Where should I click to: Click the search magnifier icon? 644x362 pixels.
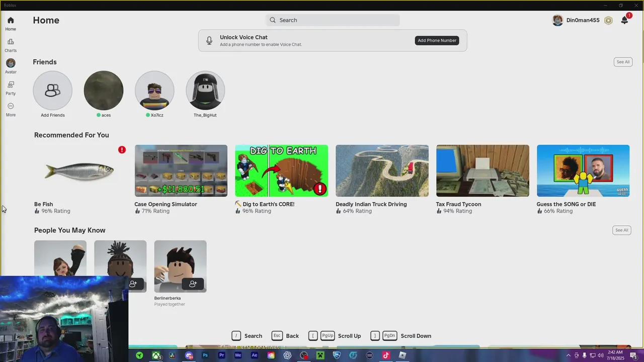click(x=273, y=20)
